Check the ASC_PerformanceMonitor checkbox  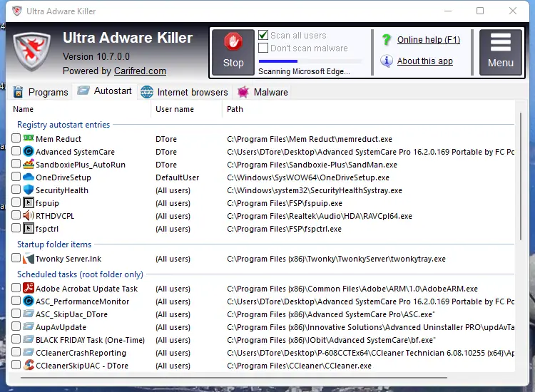point(16,301)
